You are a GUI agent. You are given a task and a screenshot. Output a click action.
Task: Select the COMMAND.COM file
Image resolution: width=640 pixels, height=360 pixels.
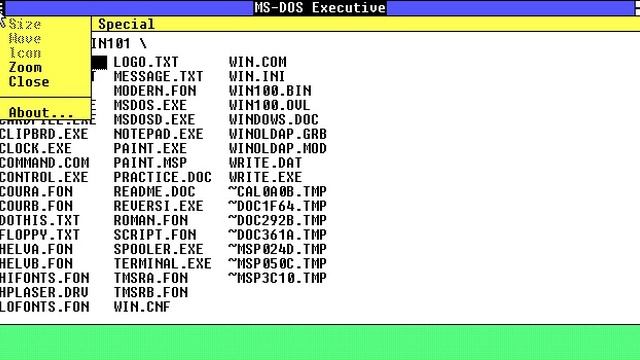point(44,162)
